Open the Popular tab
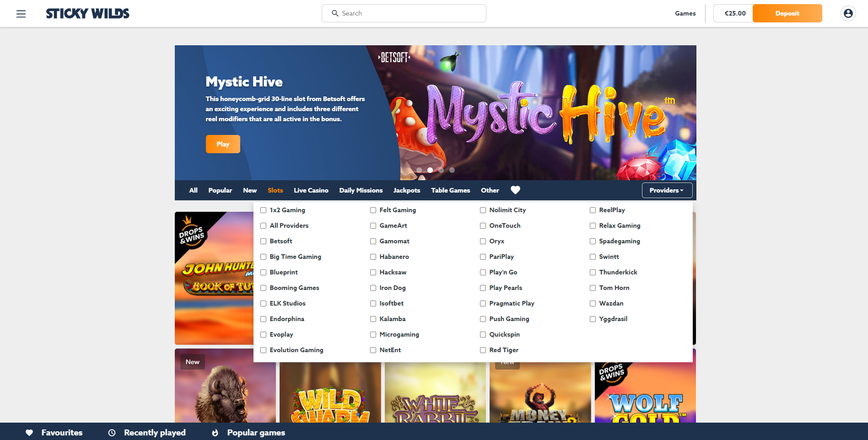 pos(220,190)
